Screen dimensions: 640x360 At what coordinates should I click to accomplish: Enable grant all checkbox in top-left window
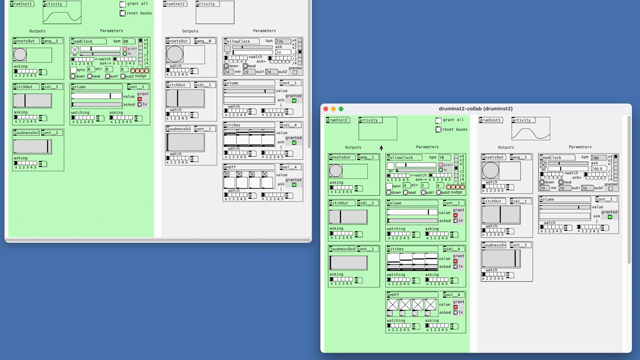122,4
